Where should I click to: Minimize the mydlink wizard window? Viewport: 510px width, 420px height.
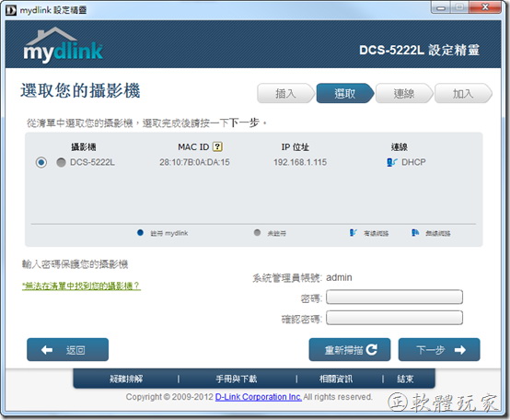[x=440, y=7]
